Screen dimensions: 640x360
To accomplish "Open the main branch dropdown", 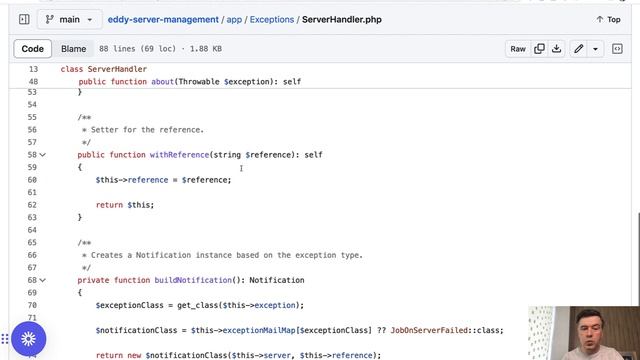I will tap(69, 19).
